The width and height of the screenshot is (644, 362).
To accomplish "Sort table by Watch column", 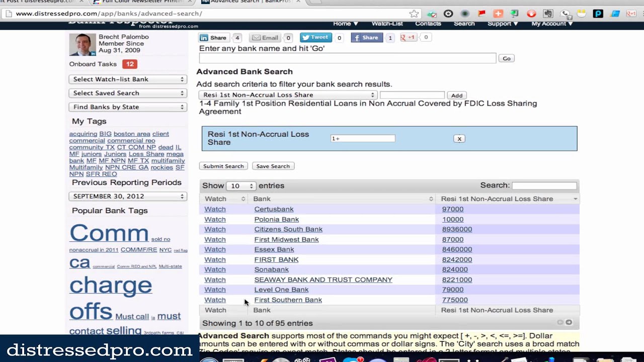I will 224,199.
